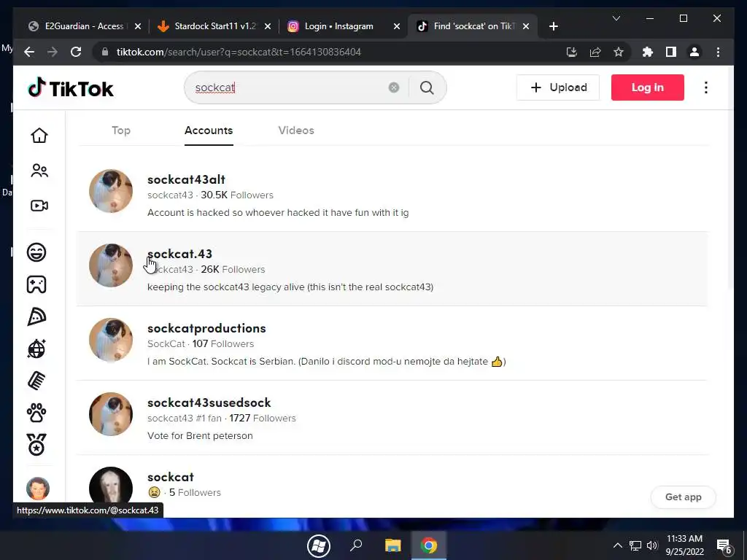Click the 'Vote for Brent peterson' text
747x560 pixels.
coord(200,436)
